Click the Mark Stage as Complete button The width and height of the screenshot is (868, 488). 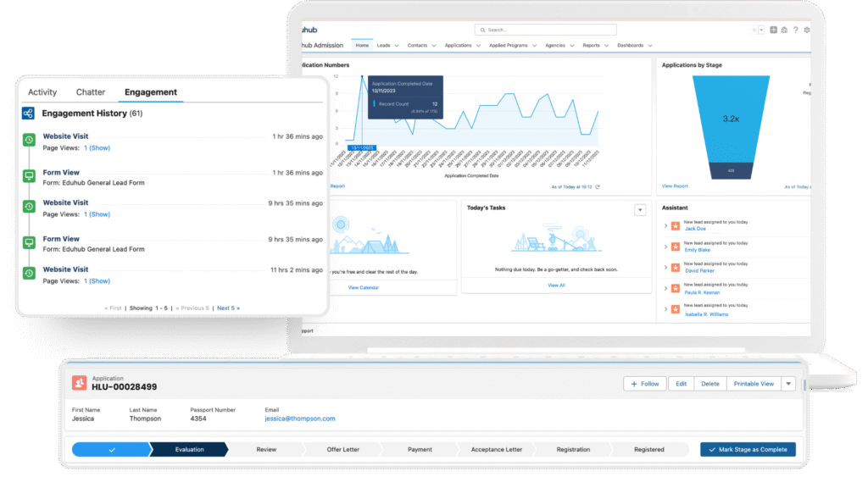pyautogui.click(x=748, y=450)
